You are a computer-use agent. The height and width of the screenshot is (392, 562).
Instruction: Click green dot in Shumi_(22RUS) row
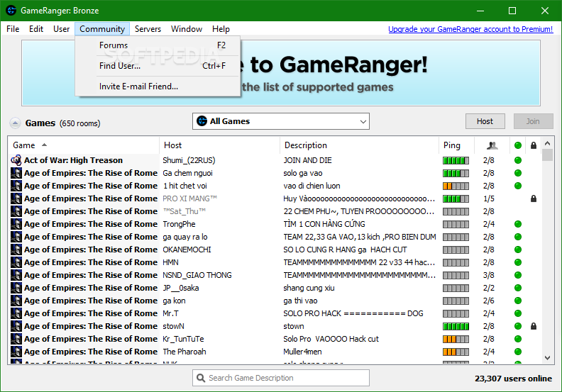(517, 160)
